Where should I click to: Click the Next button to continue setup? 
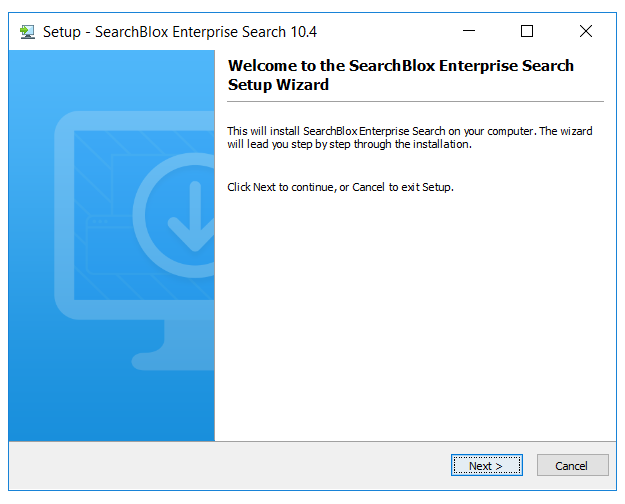(486, 465)
